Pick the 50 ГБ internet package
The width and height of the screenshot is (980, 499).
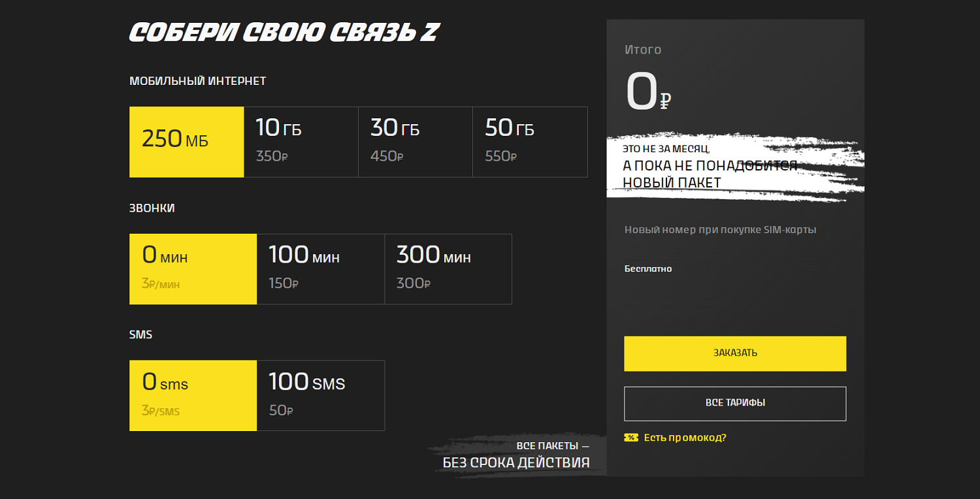coord(530,142)
